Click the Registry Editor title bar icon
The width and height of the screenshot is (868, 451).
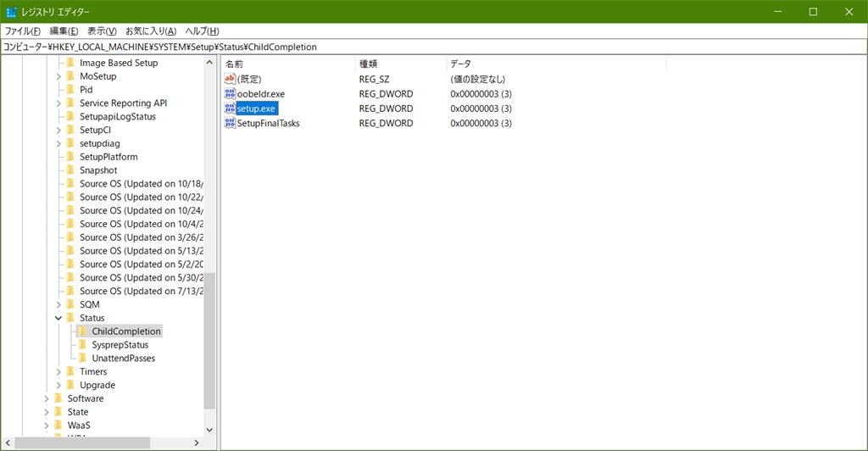tap(11, 12)
